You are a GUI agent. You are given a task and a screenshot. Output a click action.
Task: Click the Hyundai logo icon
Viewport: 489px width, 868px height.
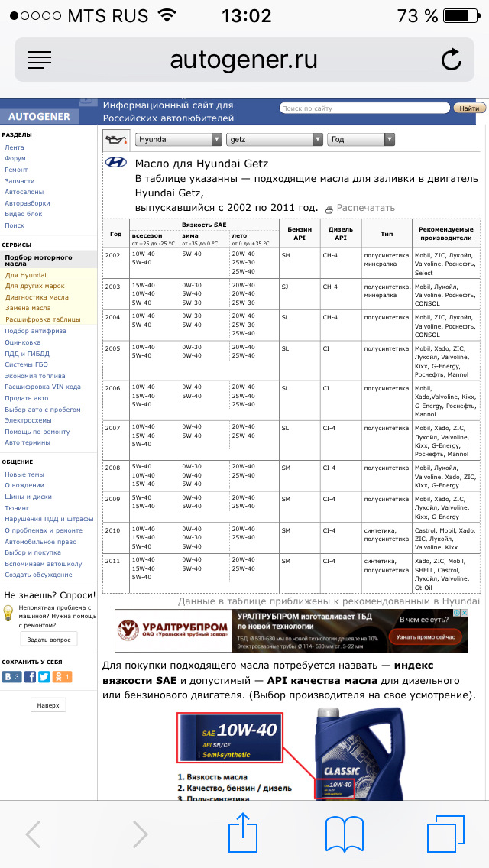(115, 163)
